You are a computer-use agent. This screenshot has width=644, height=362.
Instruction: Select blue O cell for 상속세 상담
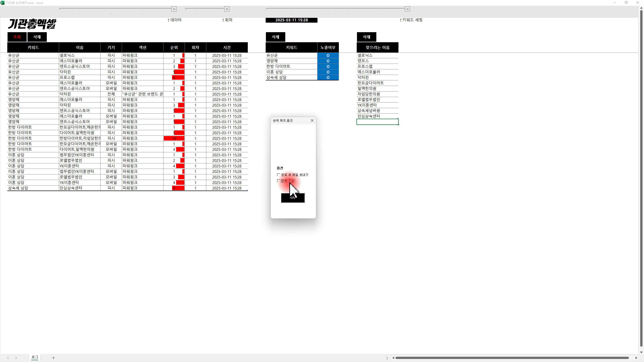pyautogui.click(x=328, y=77)
